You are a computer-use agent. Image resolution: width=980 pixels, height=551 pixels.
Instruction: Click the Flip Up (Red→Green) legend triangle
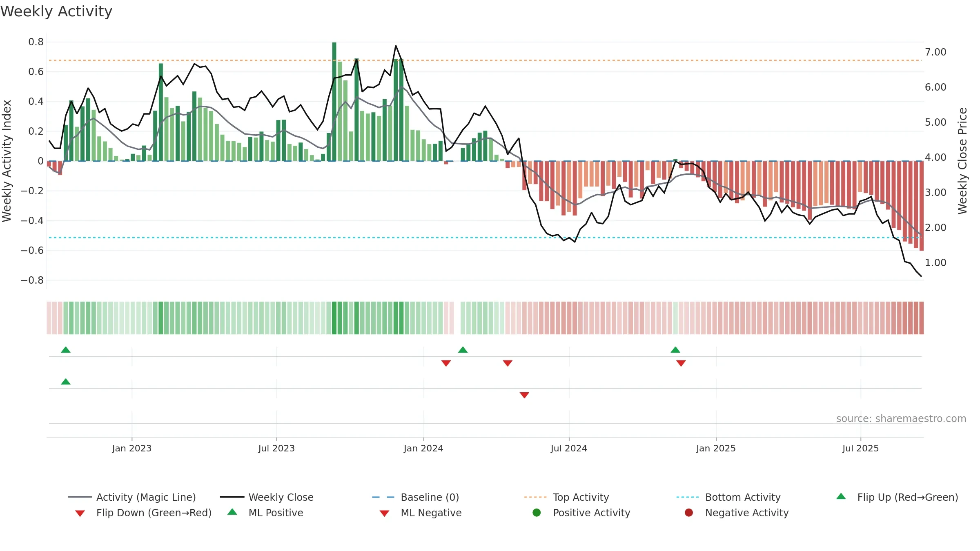click(x=841, y=496)
